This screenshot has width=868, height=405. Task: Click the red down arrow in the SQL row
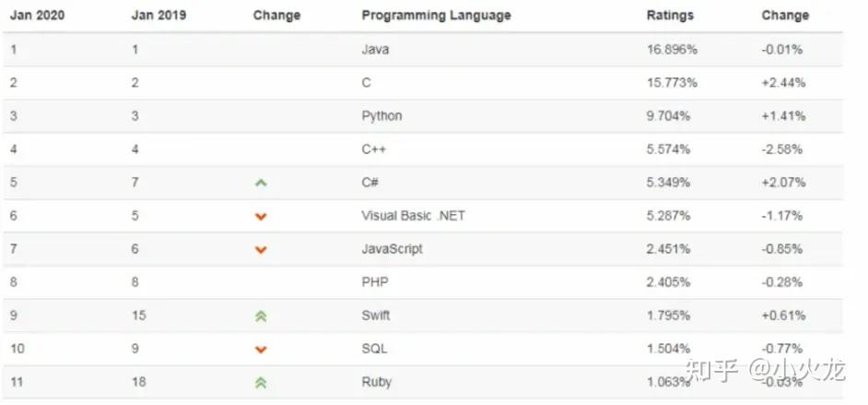click(261, 350)
